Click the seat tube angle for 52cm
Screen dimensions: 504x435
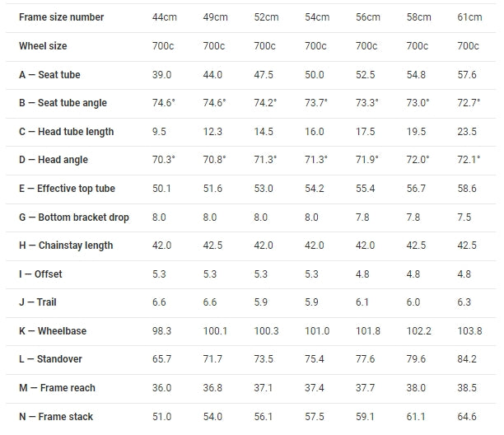coord(265,103)
